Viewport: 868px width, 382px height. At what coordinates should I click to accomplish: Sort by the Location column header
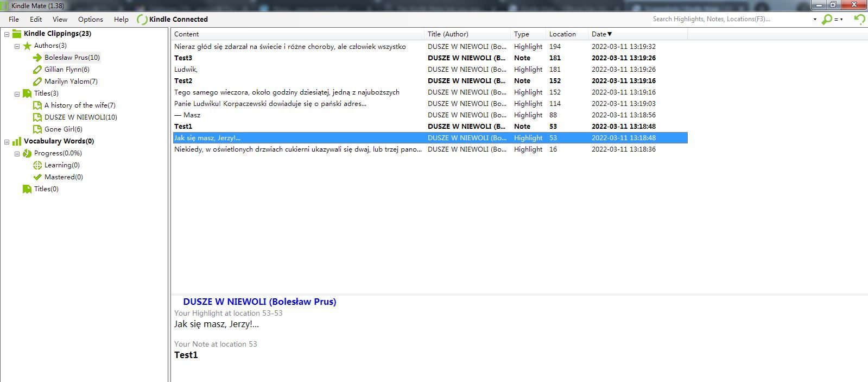coord(567,34)
